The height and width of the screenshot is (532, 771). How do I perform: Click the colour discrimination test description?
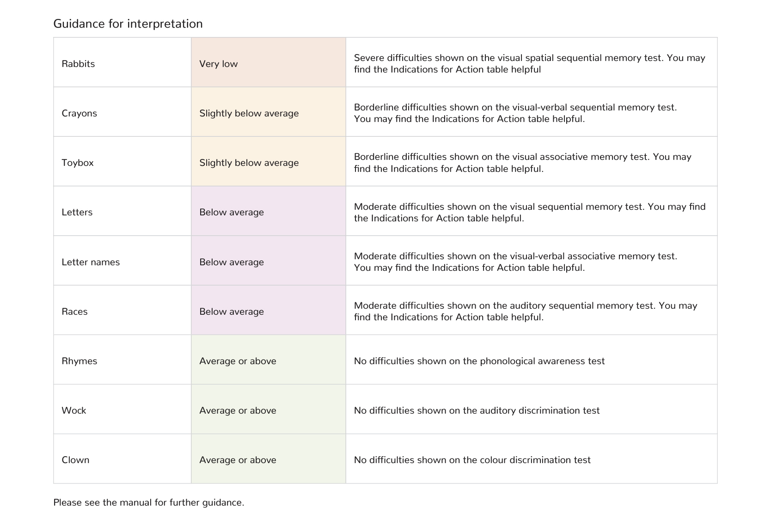click(x=472, y=460)
